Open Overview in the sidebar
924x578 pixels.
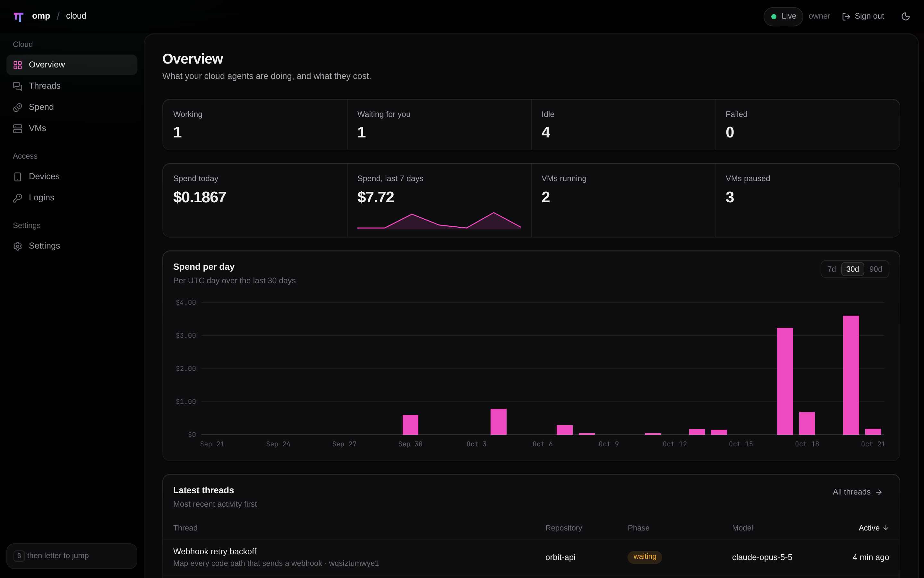[x=72, y=65]
